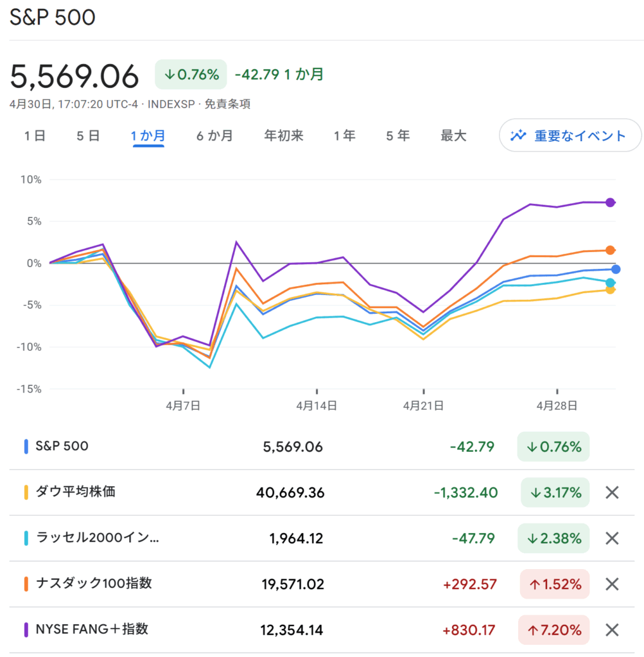This screenshot has width=644, height=657.
Task: Click the Nasdaq 100 value 19,571.02
Action: pyautogui.click(x=293, y=584)
